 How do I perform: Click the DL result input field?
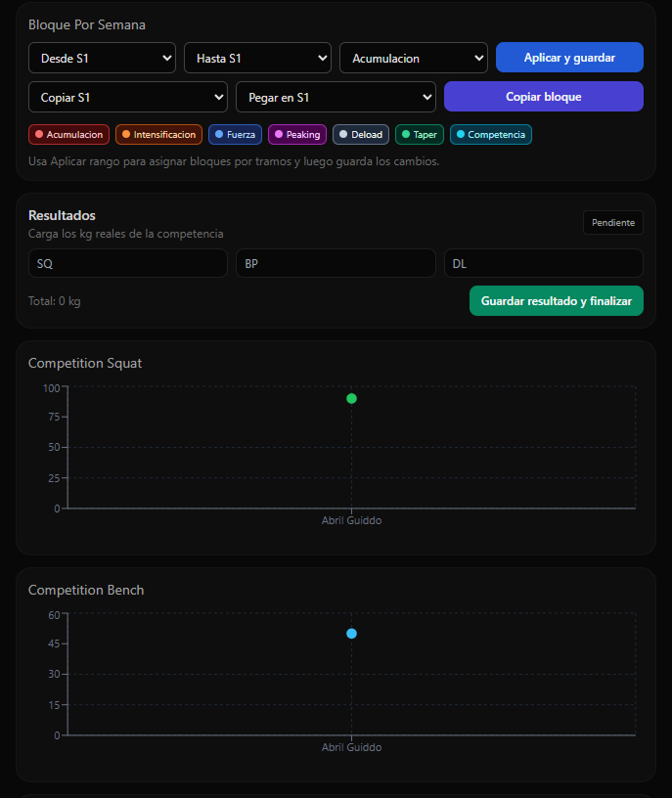click(543, 264)
